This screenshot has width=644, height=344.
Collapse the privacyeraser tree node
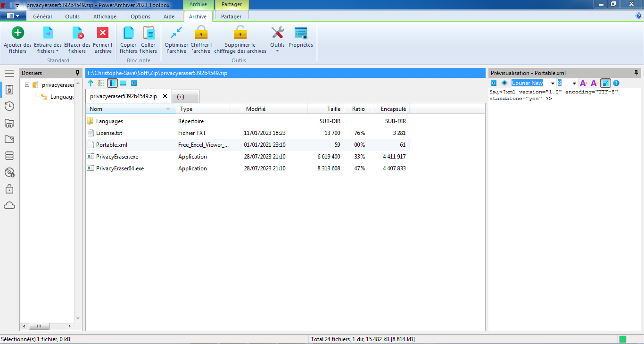[x=27, y=85]
